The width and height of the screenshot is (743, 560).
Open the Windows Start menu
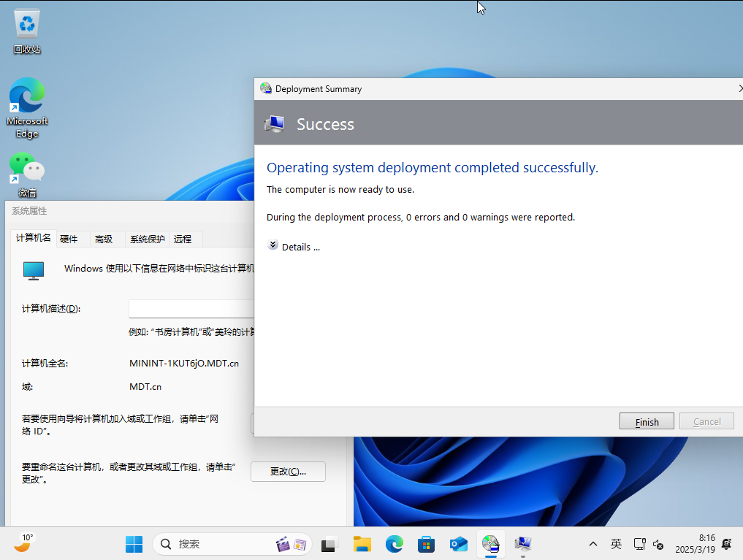pyautogui.click(x=134, y=544)
